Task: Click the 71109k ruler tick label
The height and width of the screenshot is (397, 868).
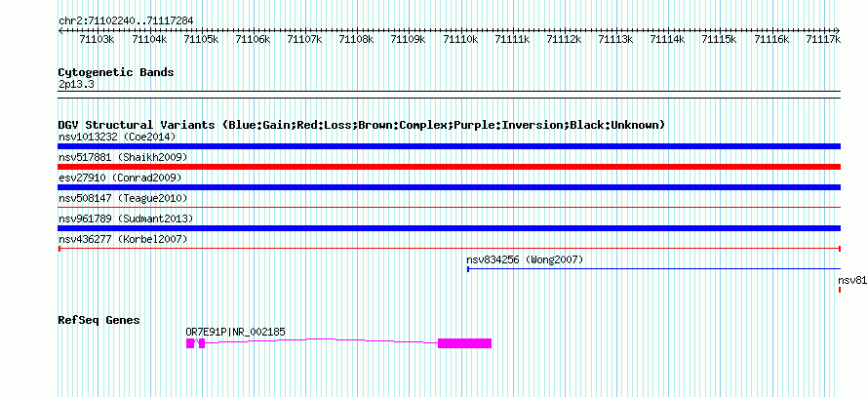Action: pos(408,39)
